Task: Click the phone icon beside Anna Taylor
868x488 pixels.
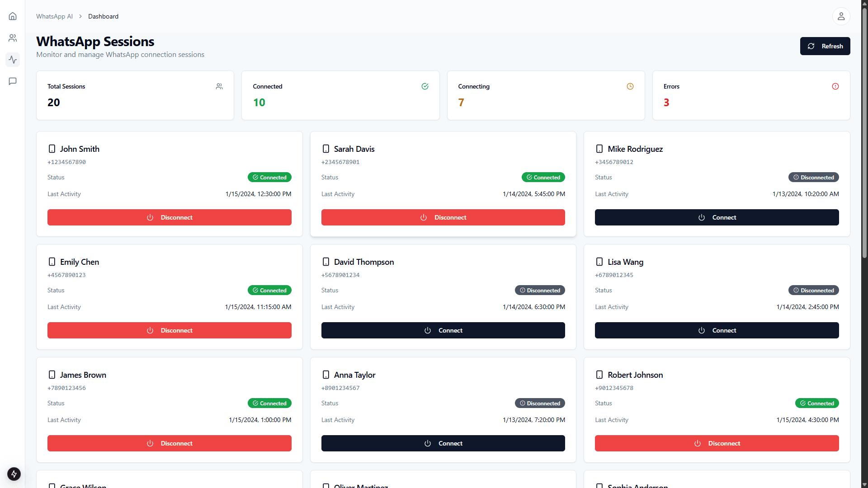Action: (x=326, y=375)
